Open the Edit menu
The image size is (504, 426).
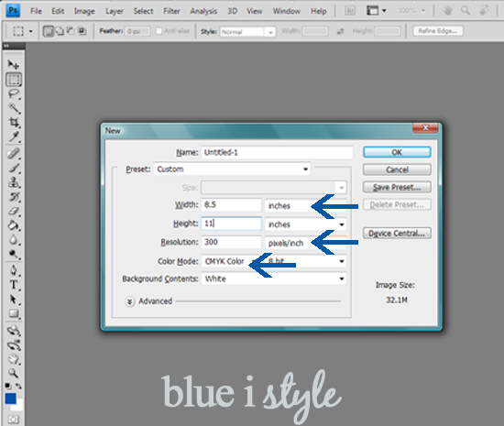point(58,11)
